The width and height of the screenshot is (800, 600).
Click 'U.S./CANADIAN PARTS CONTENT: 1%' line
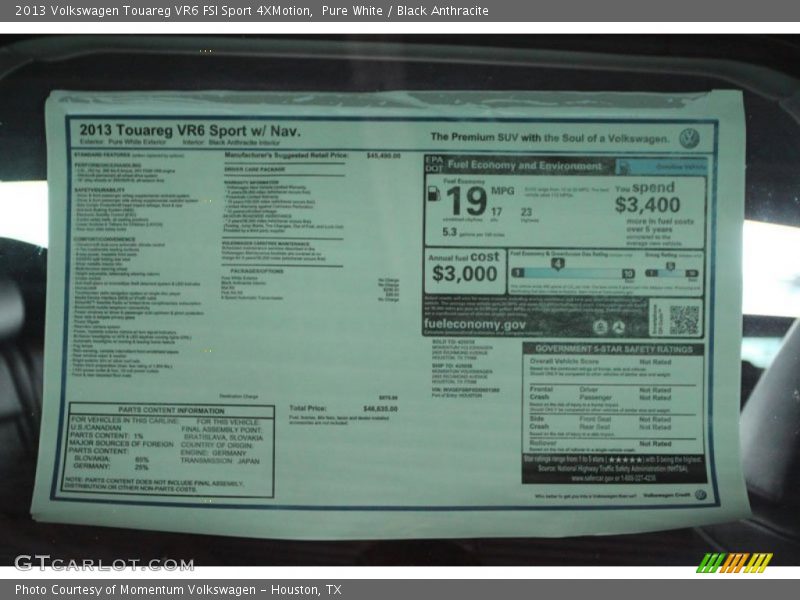107,432
